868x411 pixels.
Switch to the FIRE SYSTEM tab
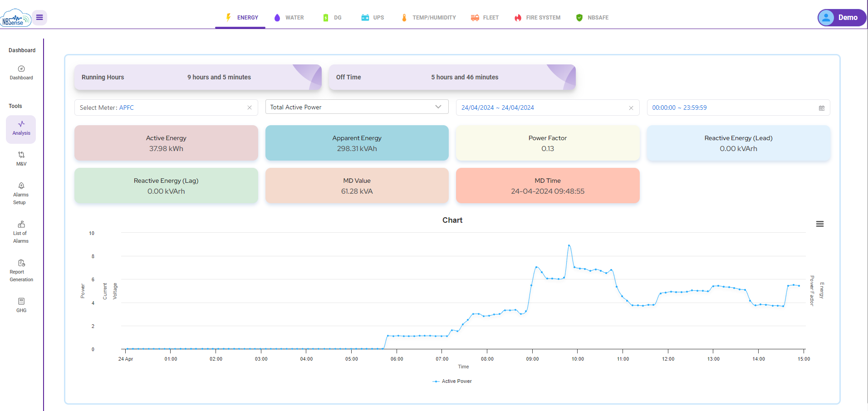click(538, 18)
